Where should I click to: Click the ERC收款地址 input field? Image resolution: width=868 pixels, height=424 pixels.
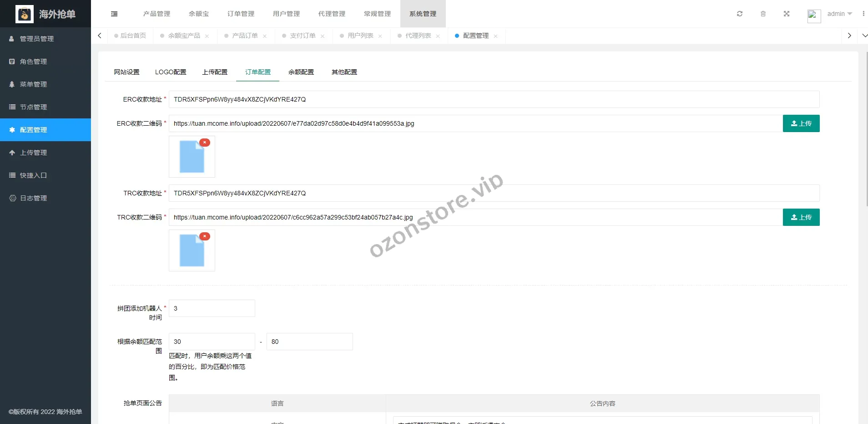pos(494,99)
